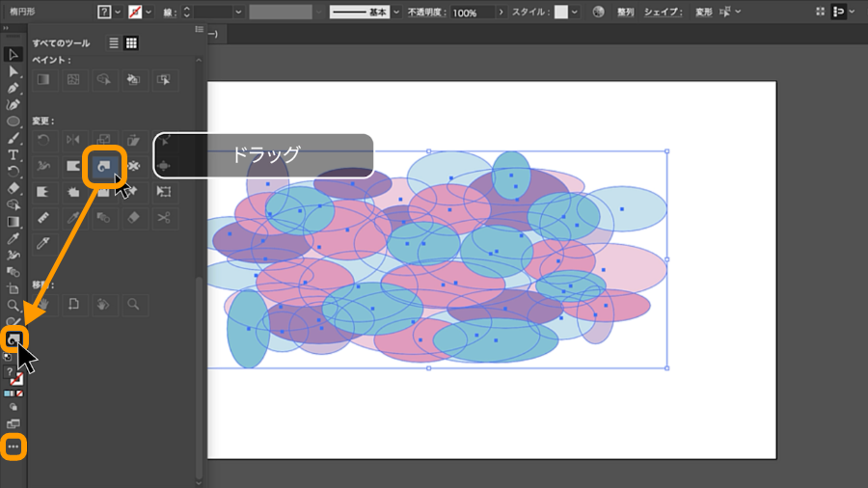
Task: Change the screen mode in the toolbar
Action: coord(14,424)
